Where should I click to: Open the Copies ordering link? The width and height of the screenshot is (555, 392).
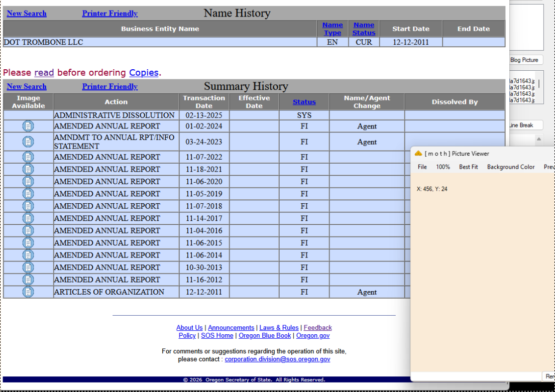(x=144, y=73)
